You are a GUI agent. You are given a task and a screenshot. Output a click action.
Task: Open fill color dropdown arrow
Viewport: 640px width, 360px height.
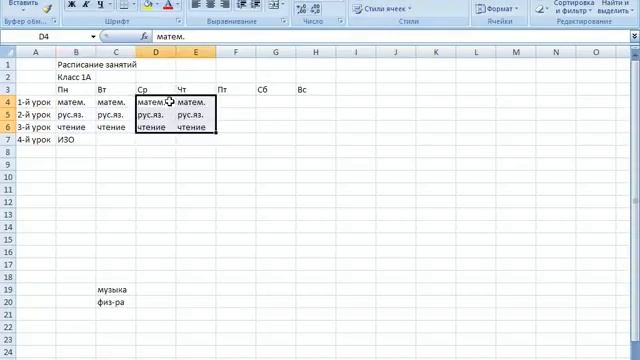pos(157,5)
